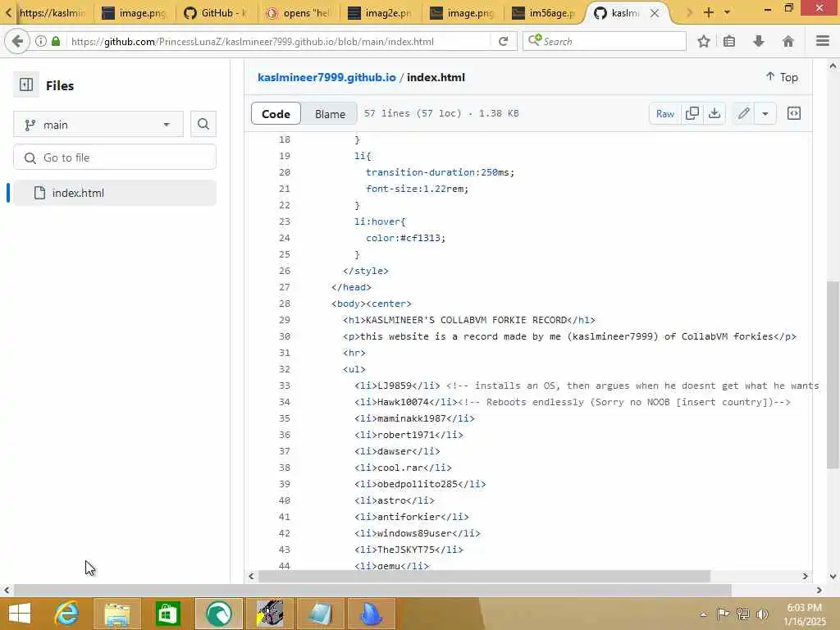Open a new tab with plus icon
The image size is (840, 630).
pos(709,12)
